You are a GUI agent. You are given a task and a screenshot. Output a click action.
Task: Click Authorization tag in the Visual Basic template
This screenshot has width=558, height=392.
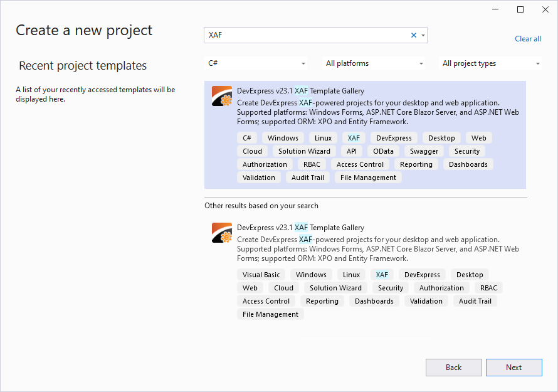click(x=441, y=288)
